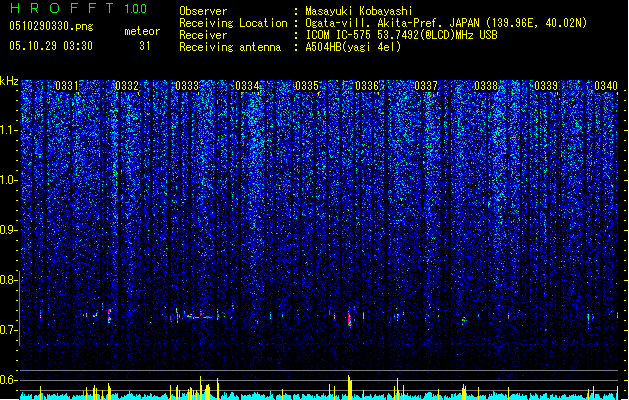The width and height of the screenshot is (629, 400).
Task: Click the 1.0 kHz axis tick label
Action: click(x=9, y=180)
